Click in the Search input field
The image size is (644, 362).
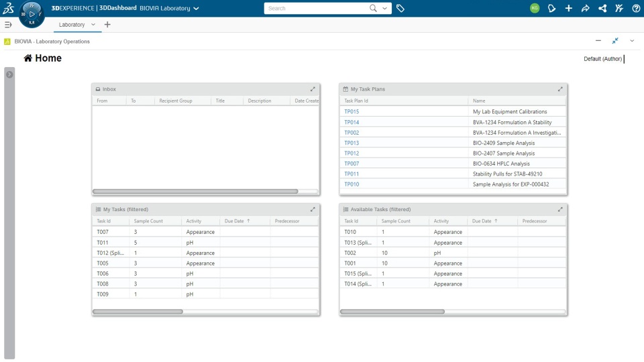click(316, 8)
